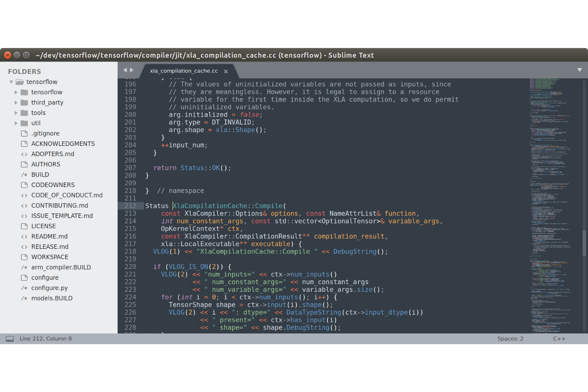Viewport: 588px width, 392px height.
Task: Collapse the tensorflow root folder
Action: (x=12, y=82)
